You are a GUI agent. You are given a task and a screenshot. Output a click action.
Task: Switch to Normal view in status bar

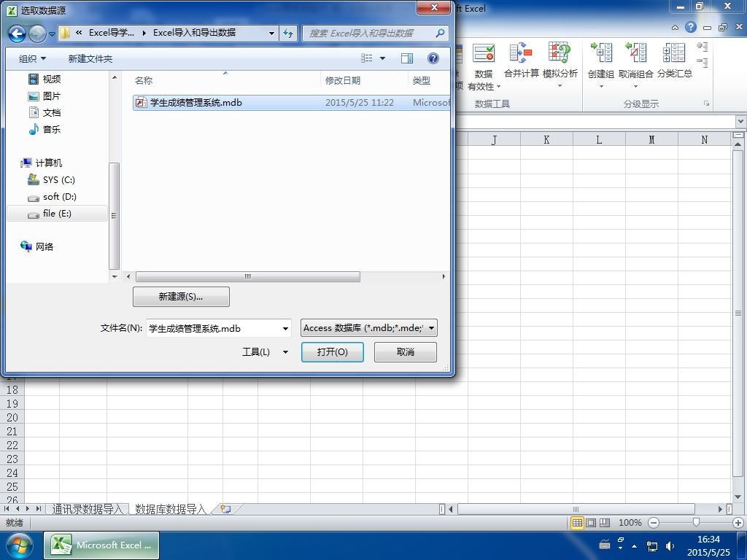point(578,523)
